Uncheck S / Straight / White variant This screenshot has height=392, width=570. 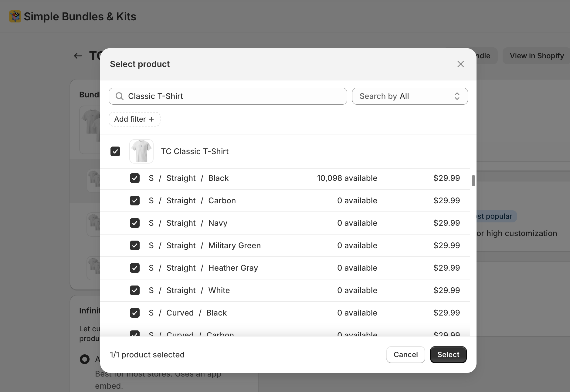(x=135, y=290)
